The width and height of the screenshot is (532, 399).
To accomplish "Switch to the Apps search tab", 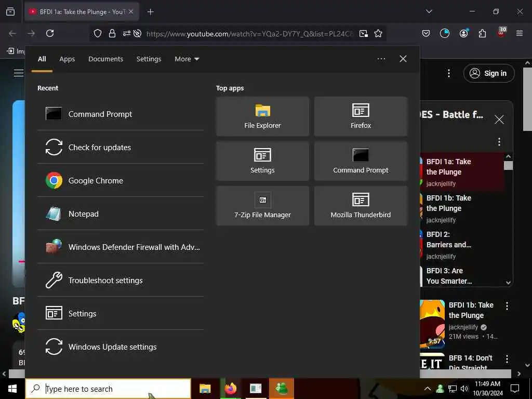I will 67,59.
